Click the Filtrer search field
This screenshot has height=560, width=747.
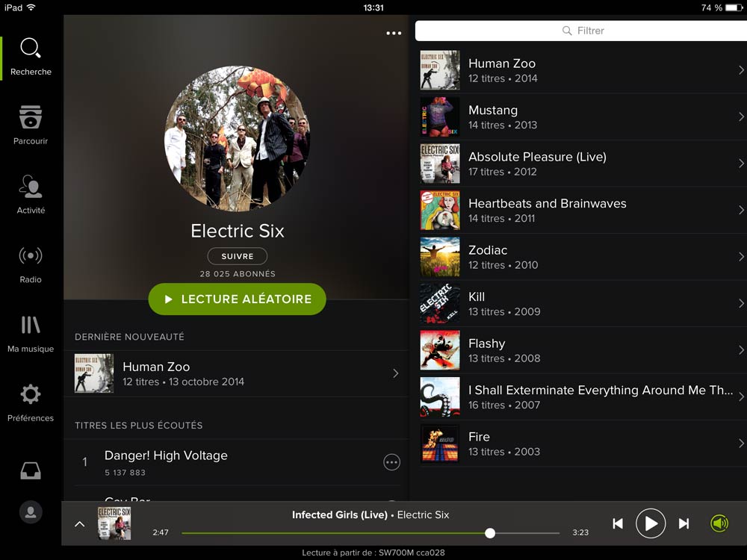(581, 31)
